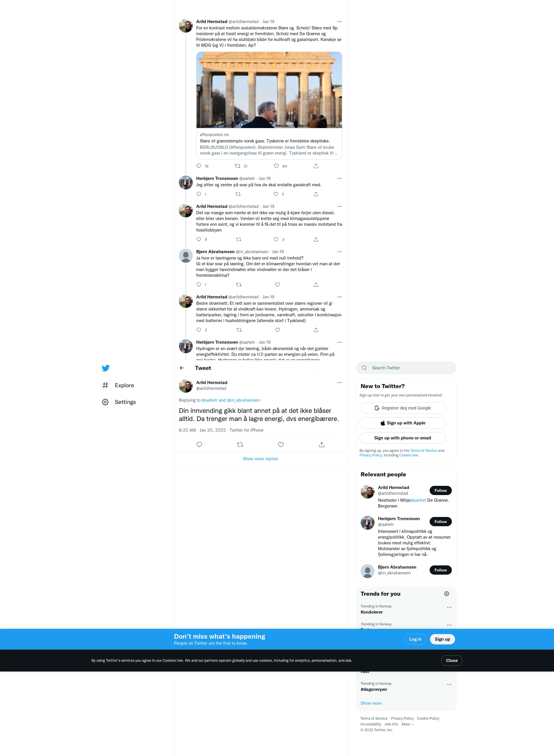Follow Arild Hermstad

pyautogui.click(x=440, y=491)
